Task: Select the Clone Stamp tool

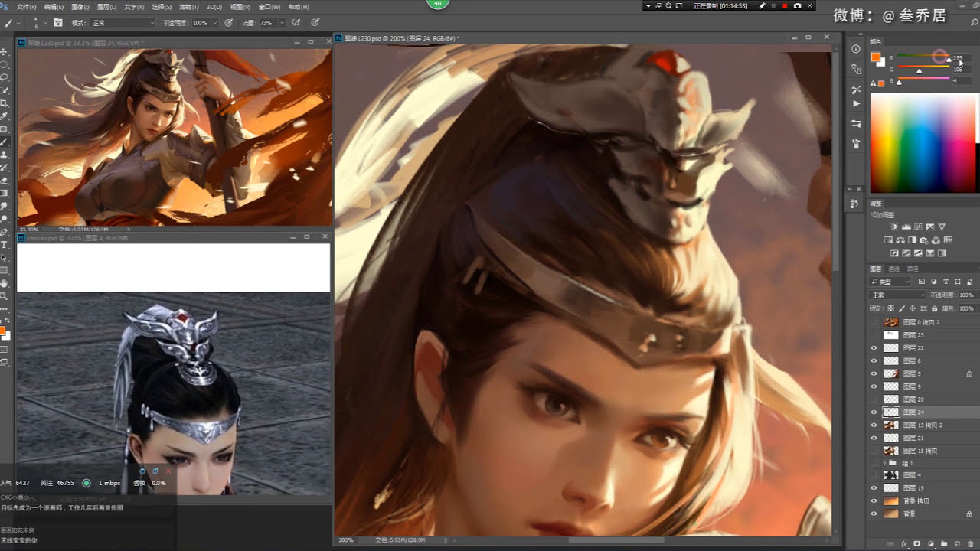Action: coord(4,155)
